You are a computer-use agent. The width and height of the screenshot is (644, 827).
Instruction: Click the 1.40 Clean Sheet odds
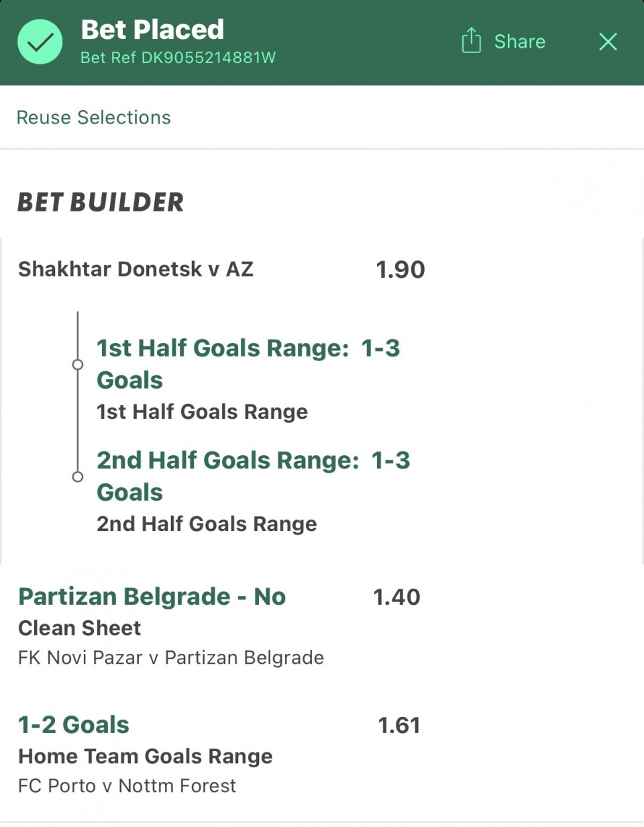pos(396,597)
